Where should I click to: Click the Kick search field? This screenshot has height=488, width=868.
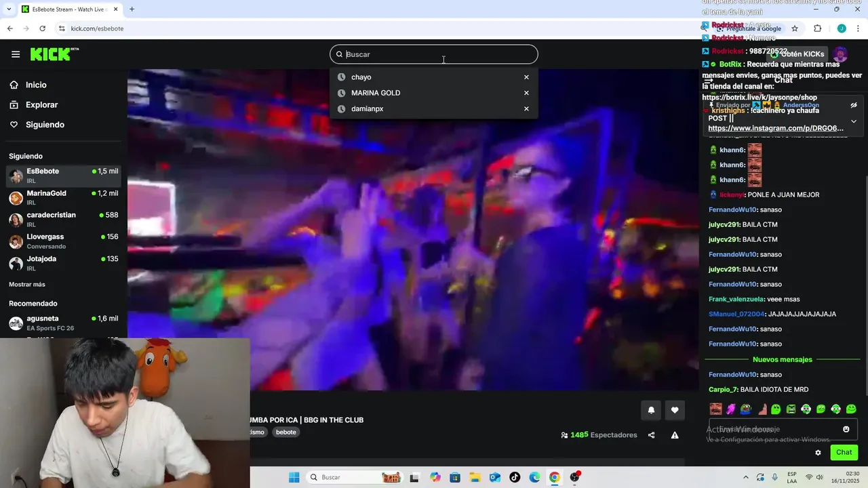coord(434,54)
